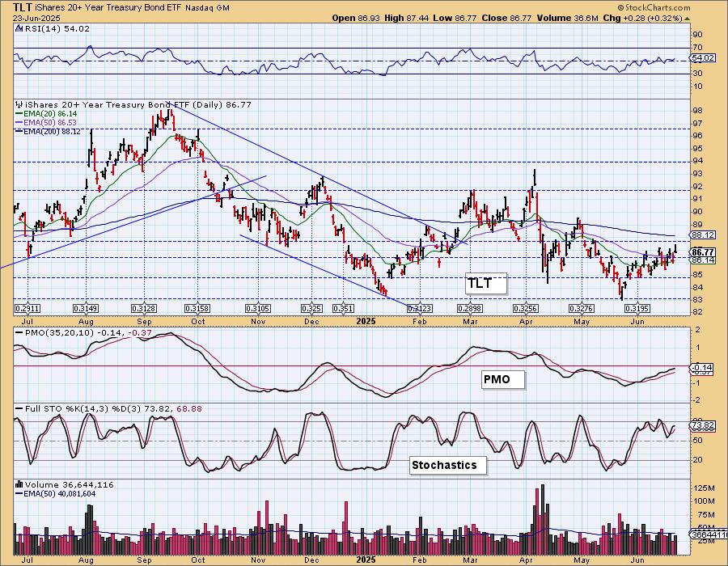Click the Volume 36,644,116 legend text

tap(70, 484)
